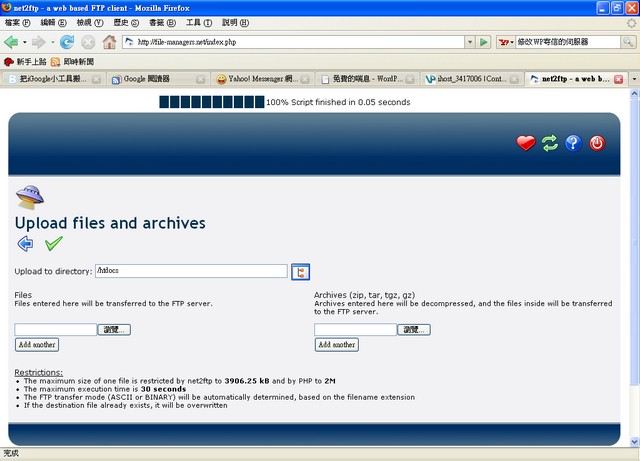This screenshot has height=461, width=640.
Task: Click the stop loading toolbar button
Action: (88, 42)
